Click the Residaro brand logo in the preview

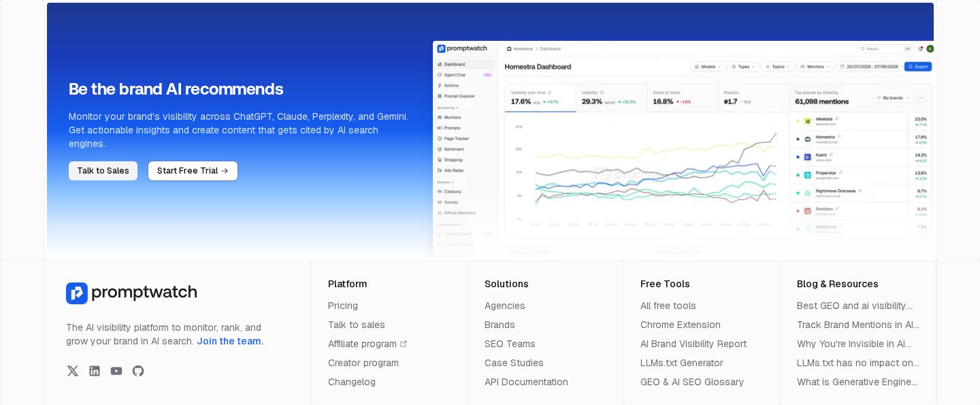808,210
